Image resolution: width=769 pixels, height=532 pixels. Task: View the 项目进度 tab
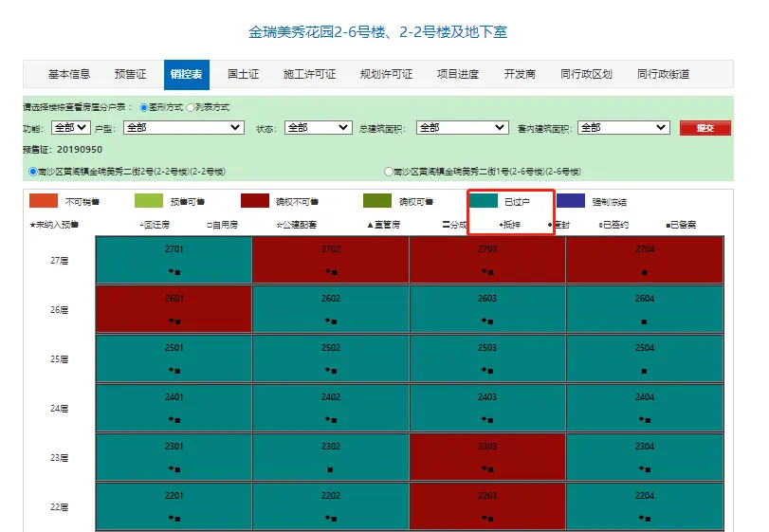point(458,74)
